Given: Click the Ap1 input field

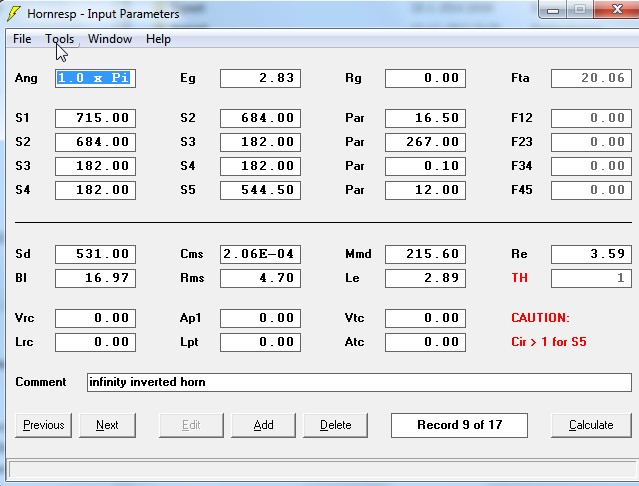Looking at the screenshot, I should pos(260,318).
